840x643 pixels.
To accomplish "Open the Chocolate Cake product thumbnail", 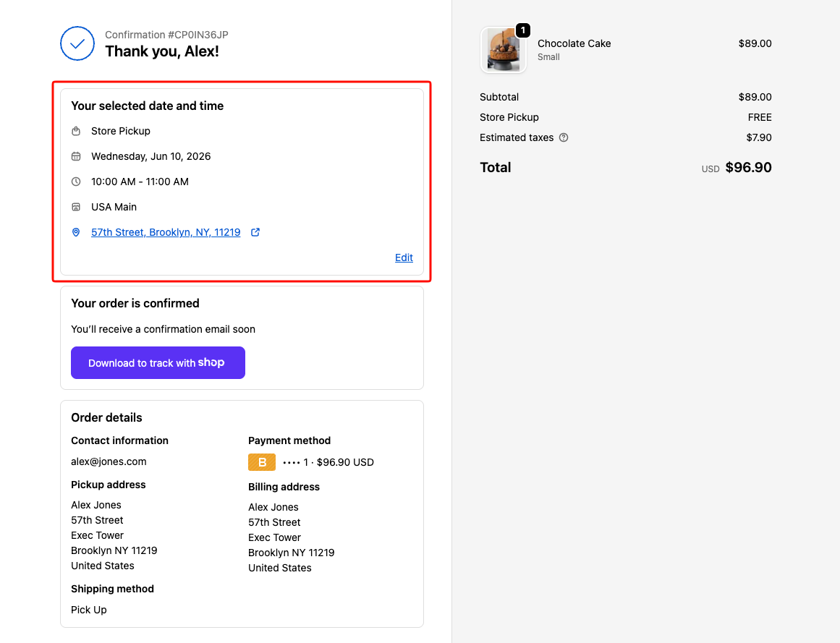I will 503,50.
